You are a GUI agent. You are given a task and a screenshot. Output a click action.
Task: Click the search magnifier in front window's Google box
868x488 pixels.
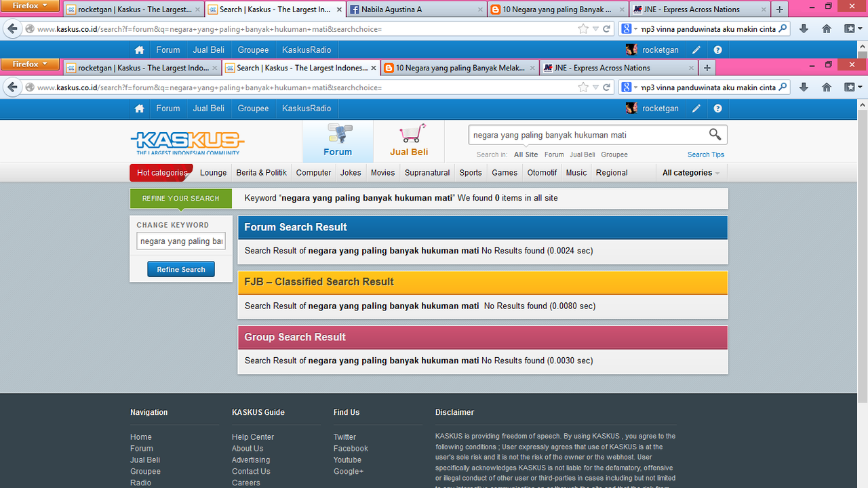(783, 87)
